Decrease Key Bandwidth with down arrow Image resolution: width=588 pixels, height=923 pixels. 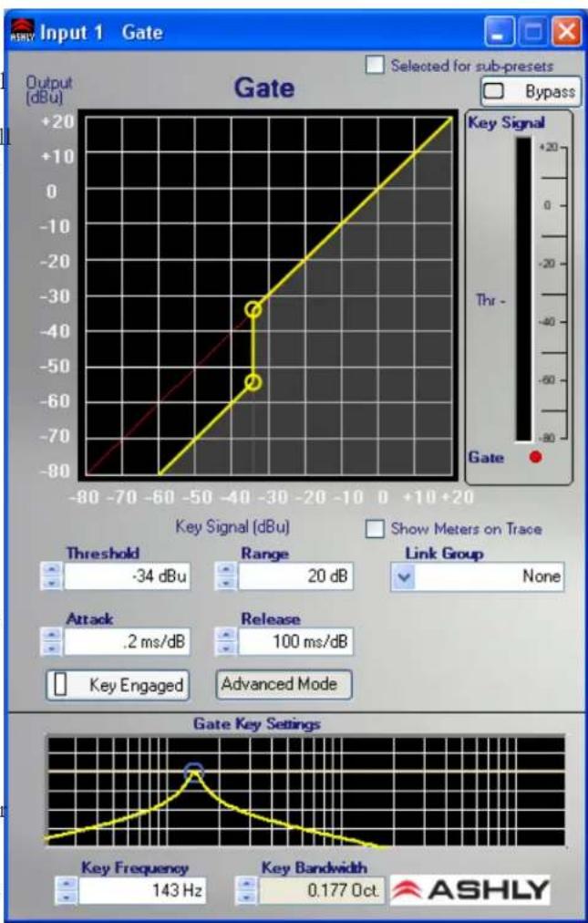click(x=246, y=897)
